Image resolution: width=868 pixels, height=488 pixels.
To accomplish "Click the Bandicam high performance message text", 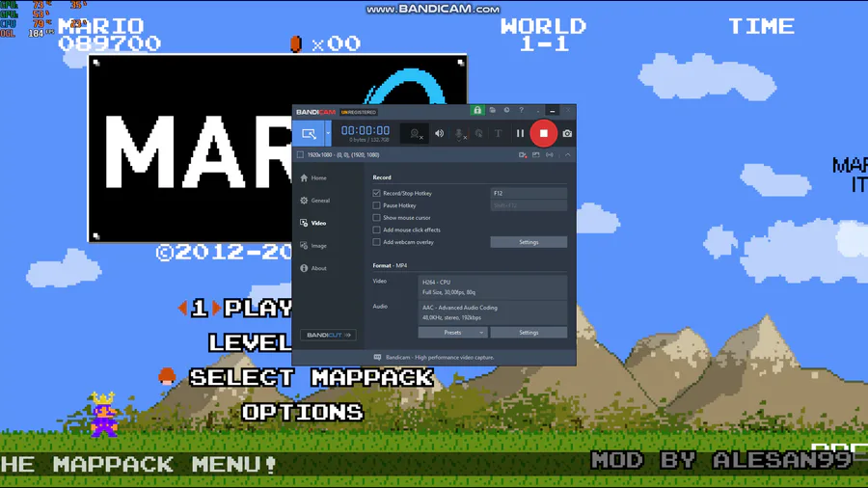I will [x=440, y=358].
